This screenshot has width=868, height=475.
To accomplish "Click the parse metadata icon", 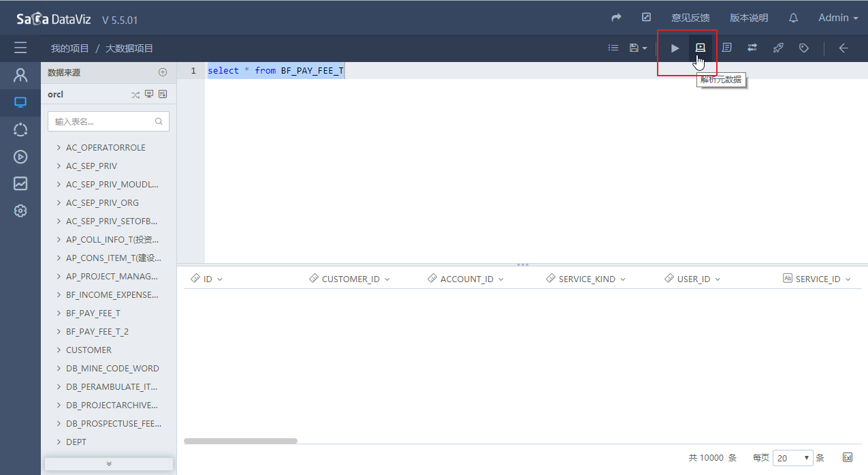I will coord(700,48).
